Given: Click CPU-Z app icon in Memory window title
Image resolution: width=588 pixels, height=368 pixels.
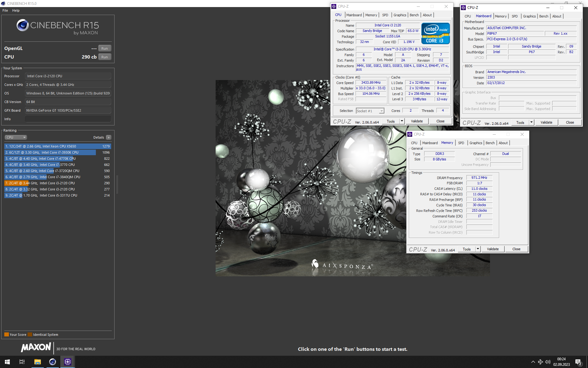Looking at the screenshot, I should pos(410,134).
